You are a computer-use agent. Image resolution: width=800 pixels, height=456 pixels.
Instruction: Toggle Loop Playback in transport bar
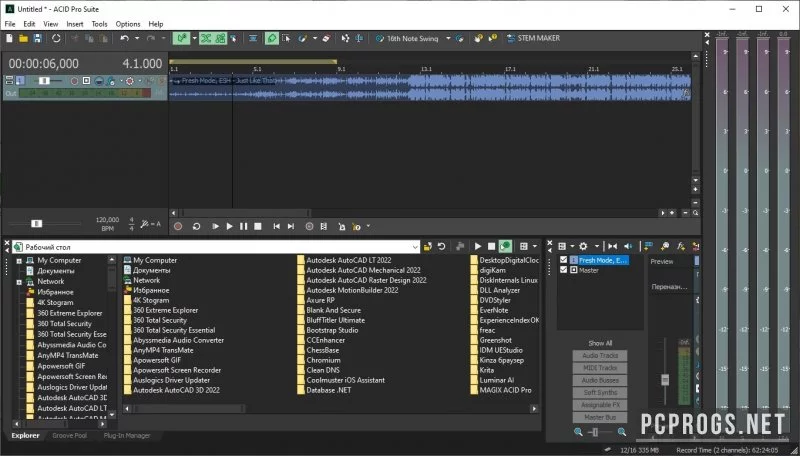point(196,226)
